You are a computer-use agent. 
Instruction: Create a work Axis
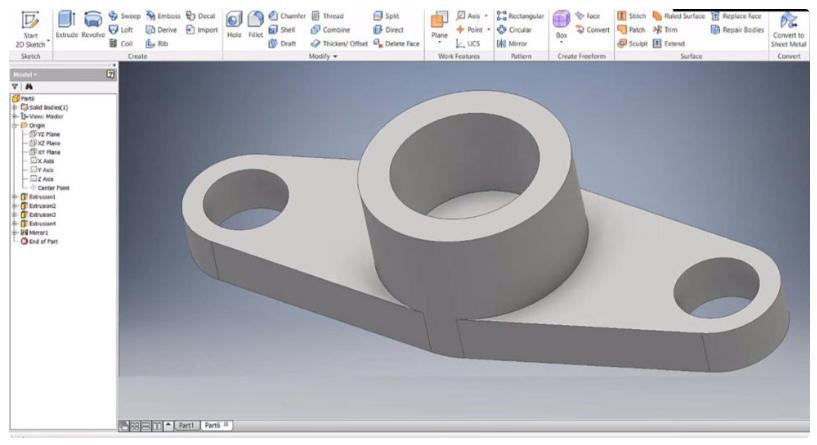[468, 16]
